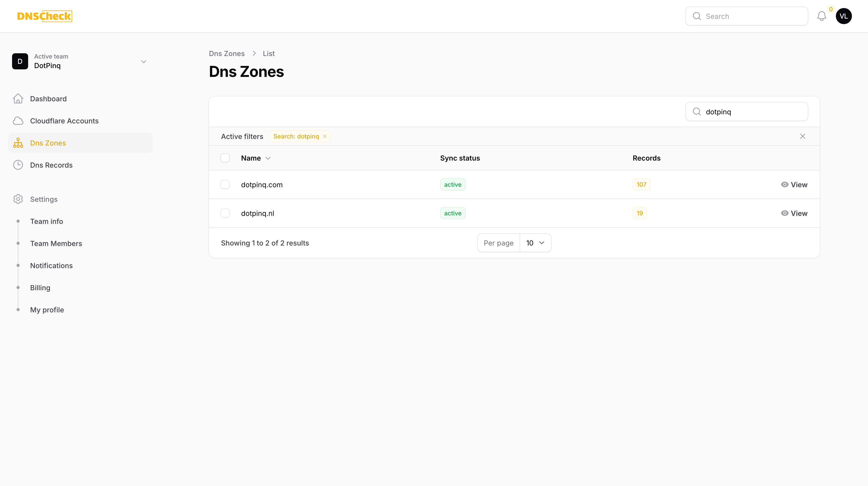Select the header select-all checkbox
This screenshot has height=486, width=868.
tap(225, 157)
